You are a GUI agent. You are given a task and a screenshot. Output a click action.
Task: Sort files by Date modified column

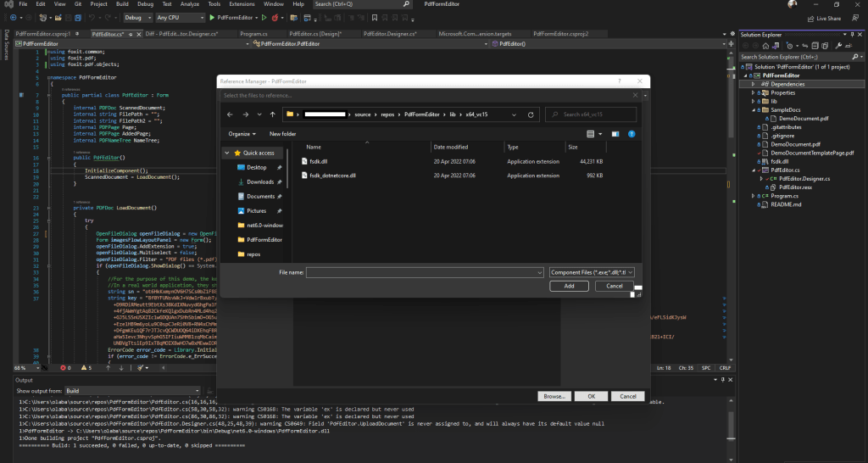point(451,148)
